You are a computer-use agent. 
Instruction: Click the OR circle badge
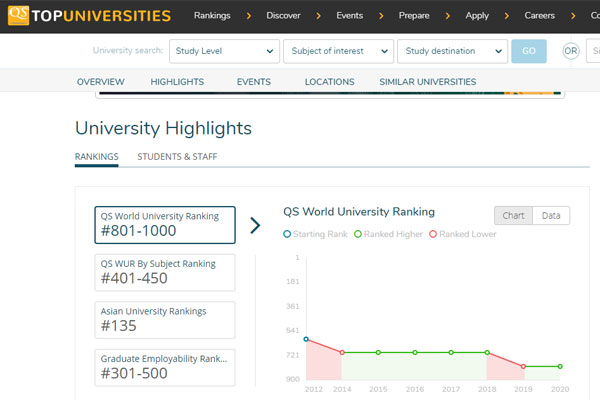[x=571, y=51]
